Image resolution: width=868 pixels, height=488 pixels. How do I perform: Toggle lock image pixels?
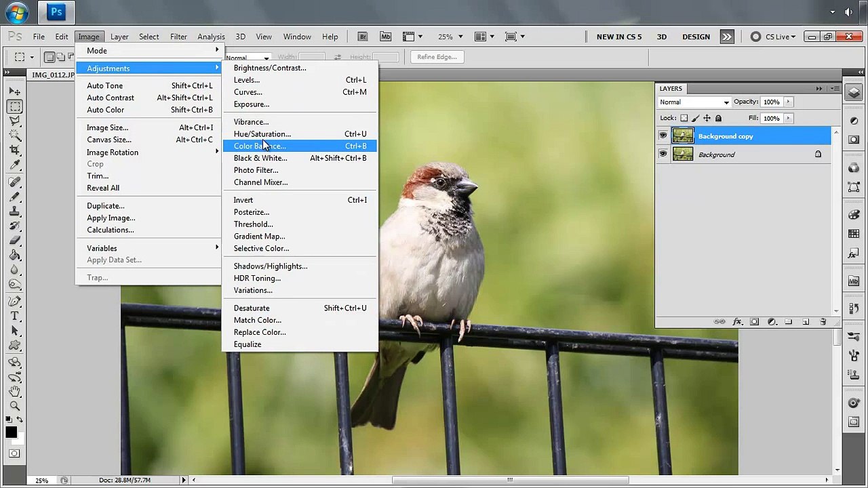point(696,119)
